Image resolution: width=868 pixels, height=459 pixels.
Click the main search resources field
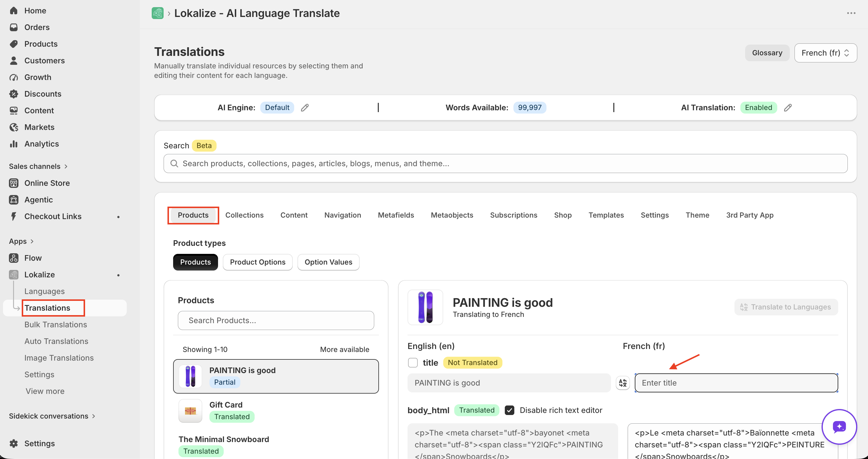point(505,164)
